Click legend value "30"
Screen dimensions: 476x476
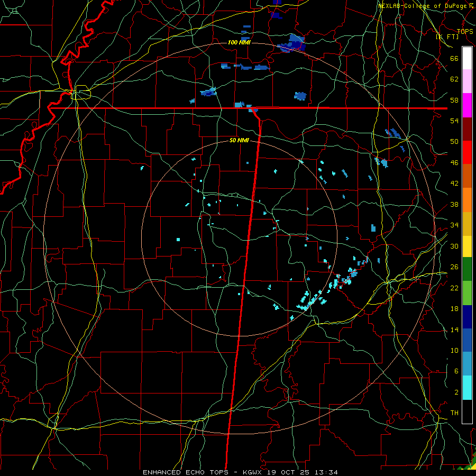pos(454,246)
